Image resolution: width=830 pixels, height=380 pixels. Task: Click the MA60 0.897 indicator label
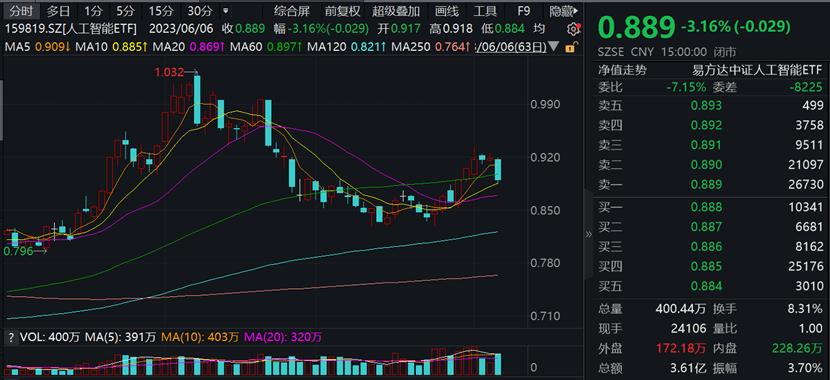(266, 48)
